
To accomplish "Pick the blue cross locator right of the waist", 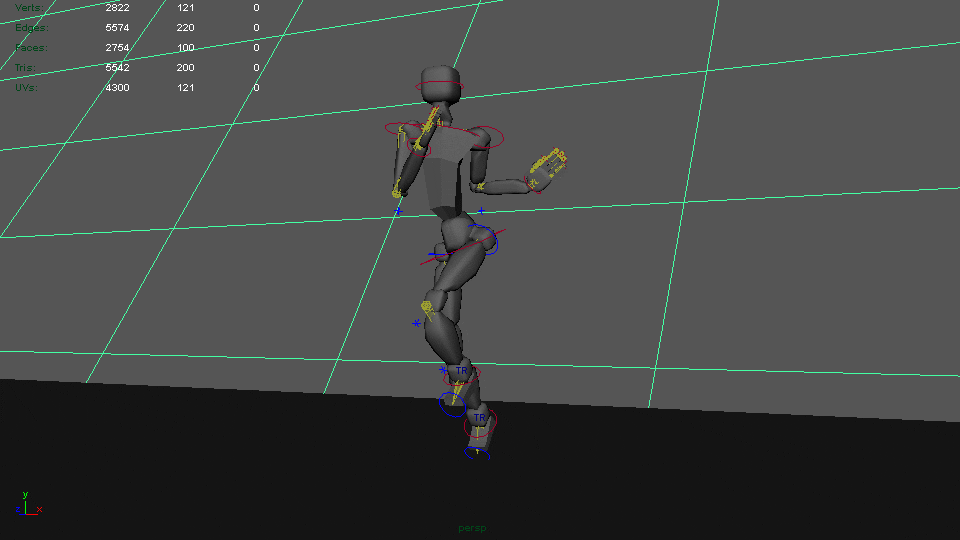I will (481, 211).
